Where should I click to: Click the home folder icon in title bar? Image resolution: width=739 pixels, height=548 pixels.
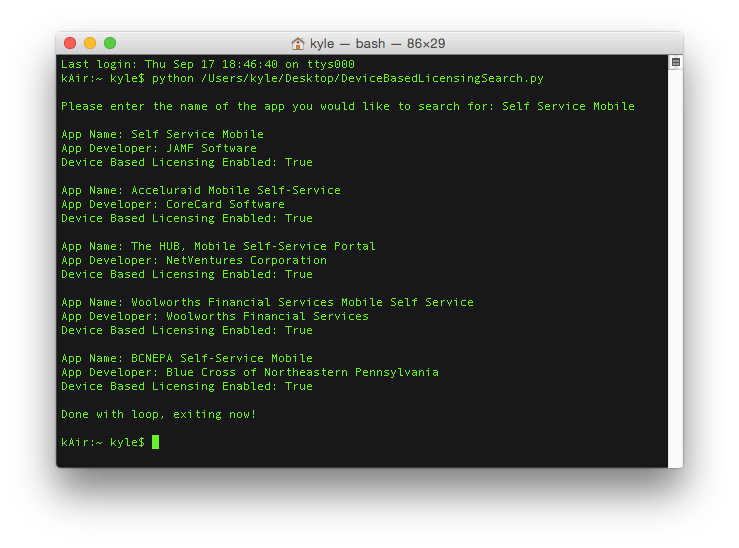click(297, 43)
